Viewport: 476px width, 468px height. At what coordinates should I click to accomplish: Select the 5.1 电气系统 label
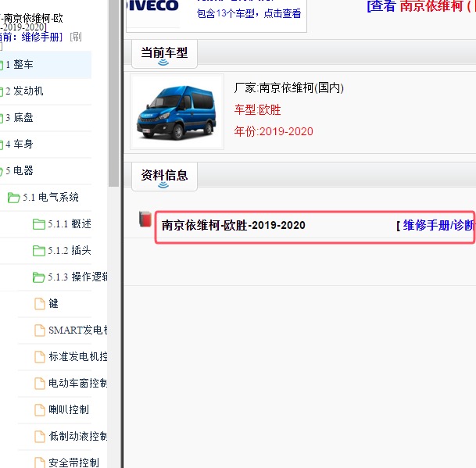pos(51,197)
